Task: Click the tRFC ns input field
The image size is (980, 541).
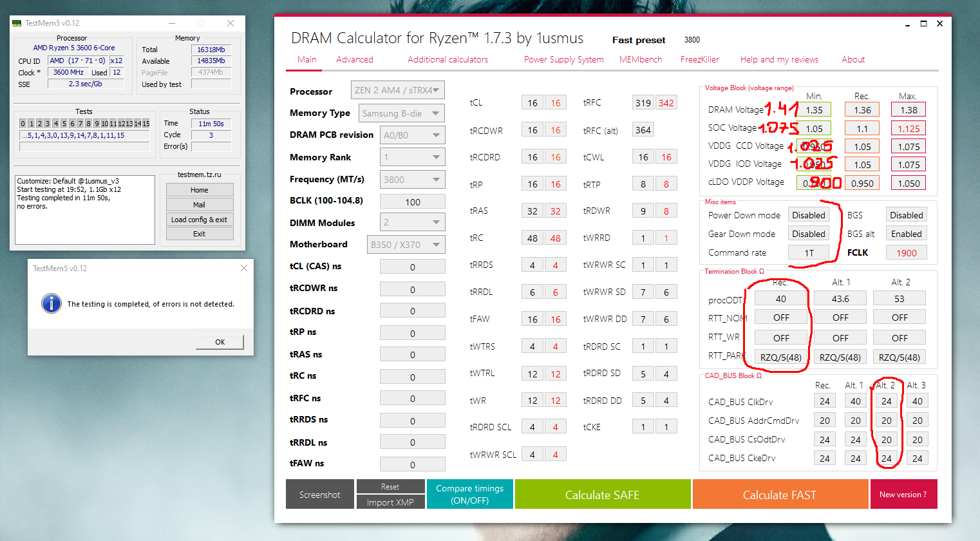Action: coord(413,398)
